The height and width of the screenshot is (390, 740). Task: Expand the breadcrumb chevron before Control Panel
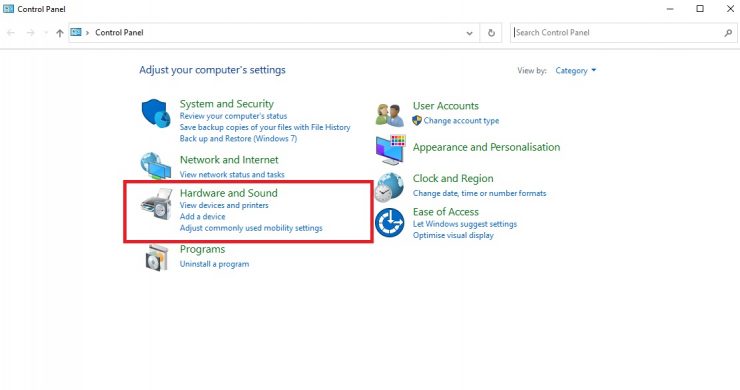(x=87, y=33)
